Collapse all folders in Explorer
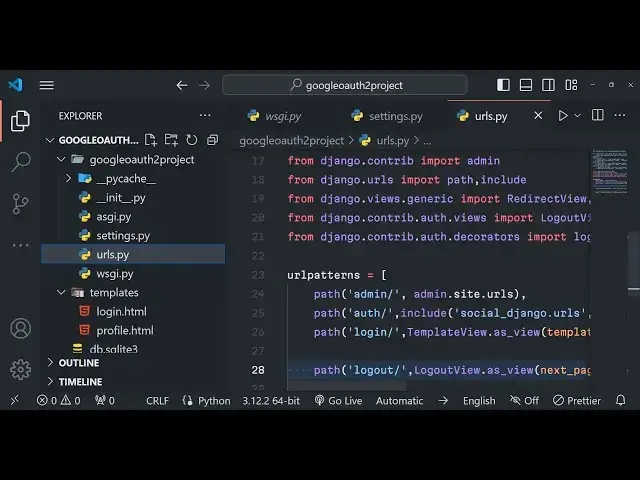Image resolution: width=640 pixels, height=480 pixels. click(212, 140)
